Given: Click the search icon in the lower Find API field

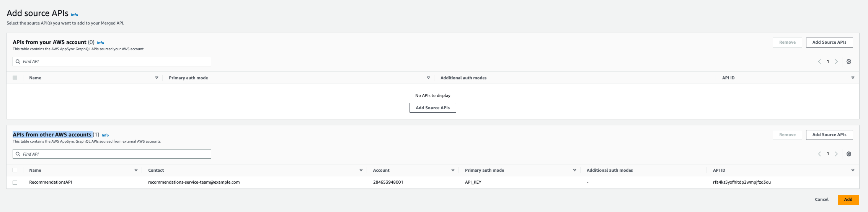Looking at the screenshot, I should point(18,154).
